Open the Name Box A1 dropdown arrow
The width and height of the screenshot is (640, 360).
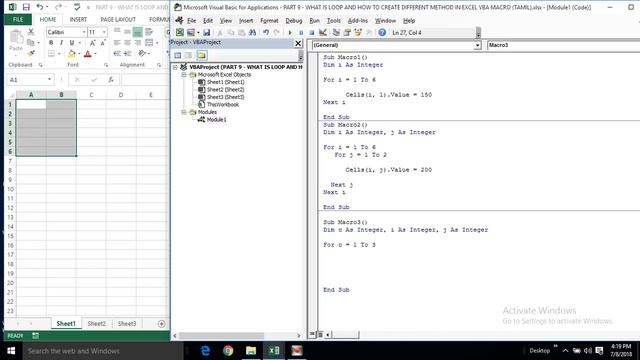click(49, 80)
